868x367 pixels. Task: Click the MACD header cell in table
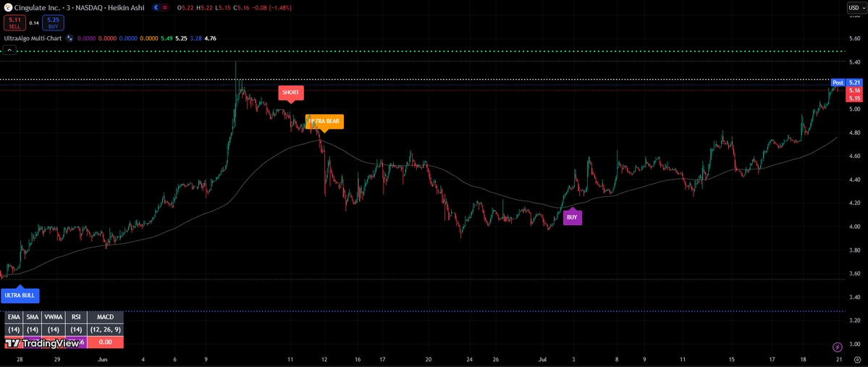pos(105,317)
